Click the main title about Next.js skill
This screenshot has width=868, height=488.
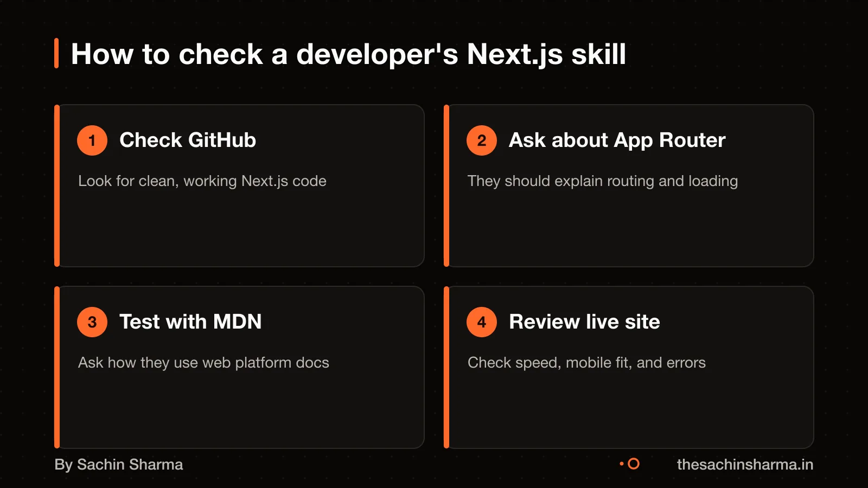348,54
